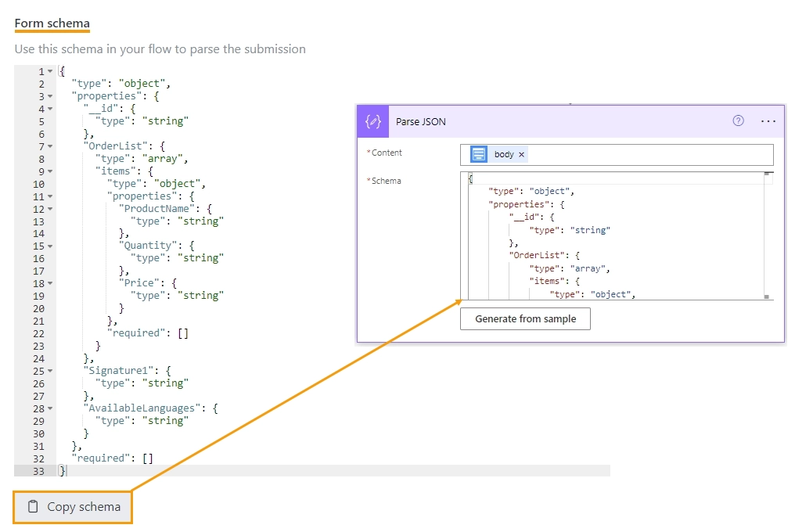Screen dimensions: 795x532
Task: Collapse the __id fold on line 4
Action: tap(50, 109)
